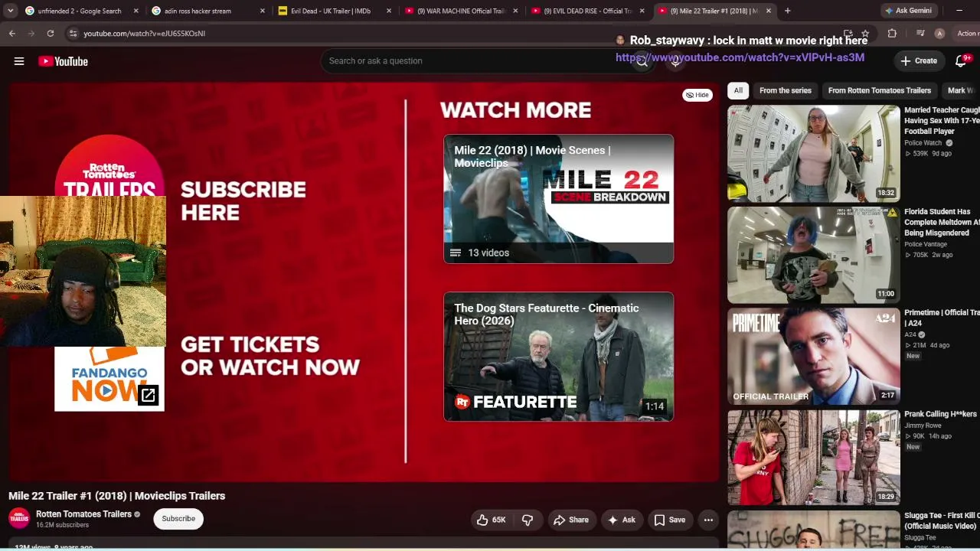Open the Florida Student Meltdown video thumbnail

coord(814,255)
